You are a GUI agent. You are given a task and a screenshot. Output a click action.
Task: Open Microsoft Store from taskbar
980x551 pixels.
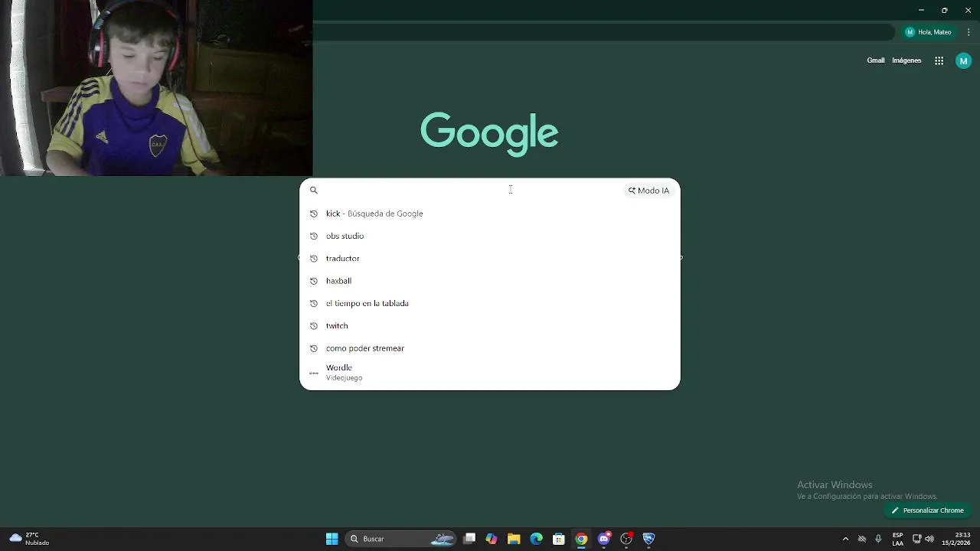559,539
